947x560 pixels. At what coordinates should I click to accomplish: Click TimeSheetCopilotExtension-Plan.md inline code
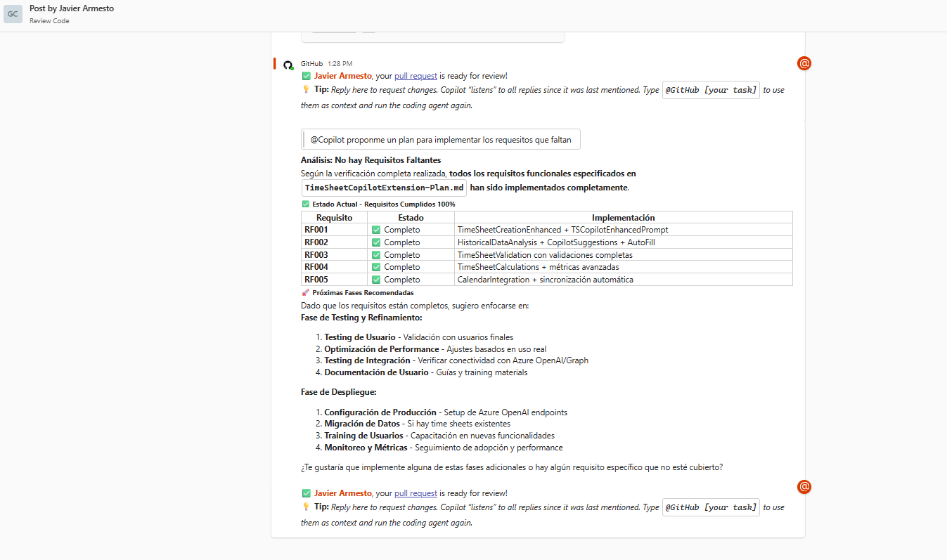point(384,188)
